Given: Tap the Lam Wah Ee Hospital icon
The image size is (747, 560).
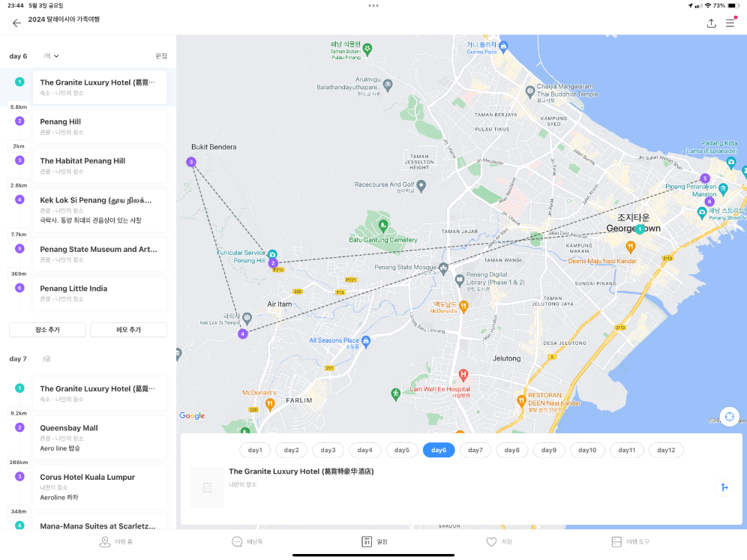Looking at the screenshot, I should (463, 375).
